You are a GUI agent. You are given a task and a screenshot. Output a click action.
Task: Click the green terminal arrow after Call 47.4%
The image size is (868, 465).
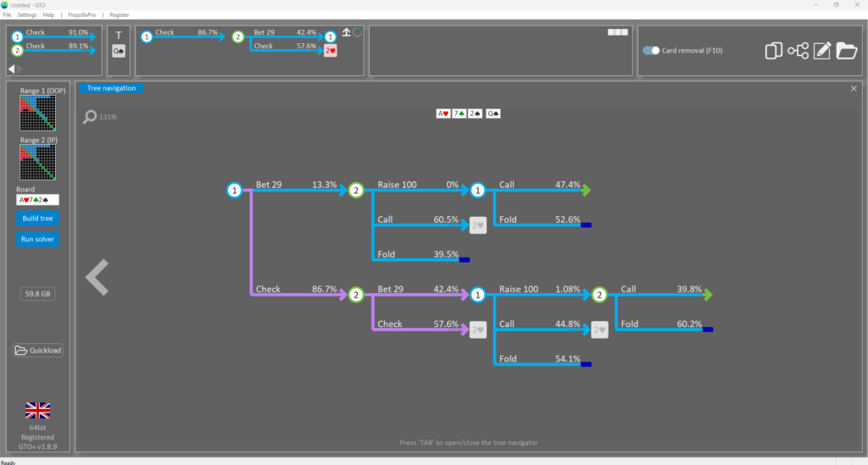(587, 191)
